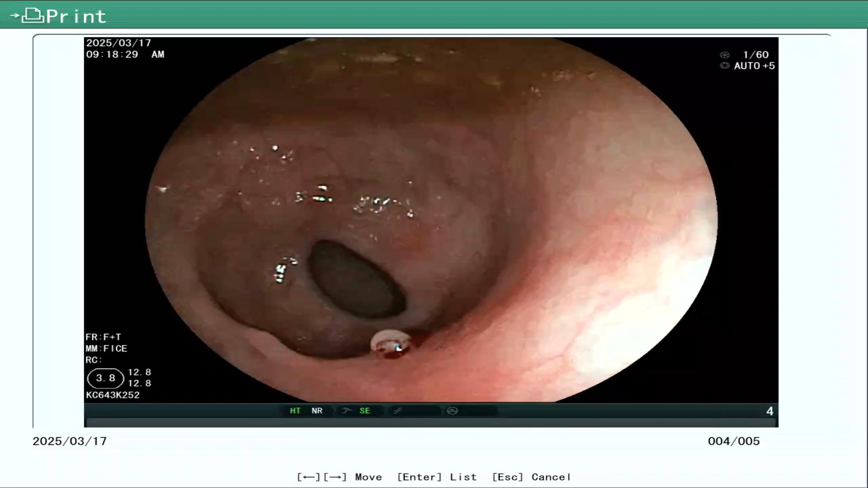Click the green SE indicator
Image resolution: width=868 pixels, height=488 pixels.
tap(365, 411)
